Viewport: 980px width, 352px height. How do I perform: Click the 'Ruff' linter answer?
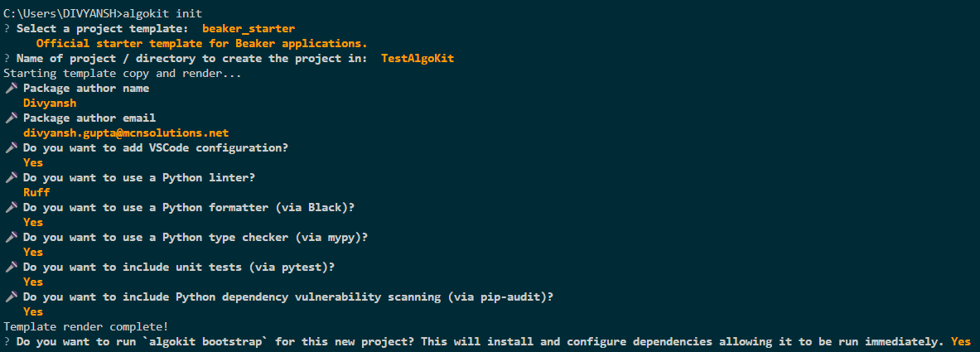(36, 192)
